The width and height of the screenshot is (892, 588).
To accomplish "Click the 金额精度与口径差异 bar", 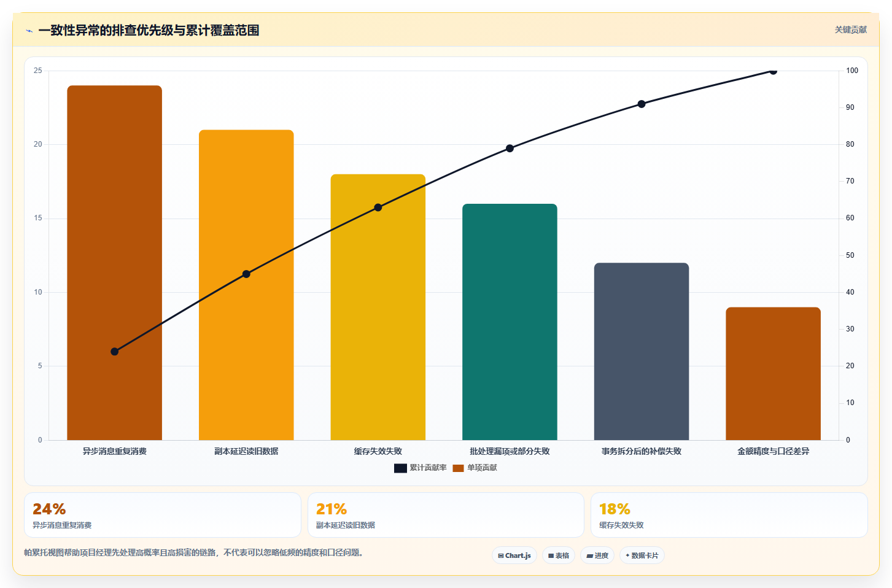I will (773, 373).
